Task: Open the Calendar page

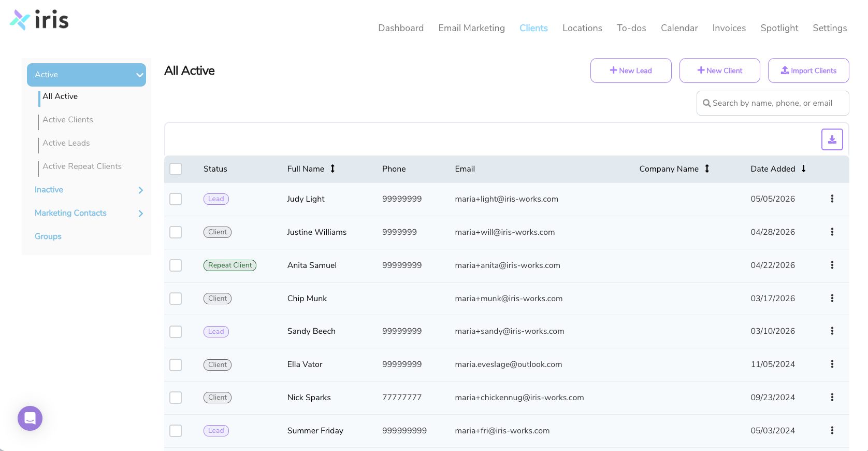Action: [x=679, y=28]
